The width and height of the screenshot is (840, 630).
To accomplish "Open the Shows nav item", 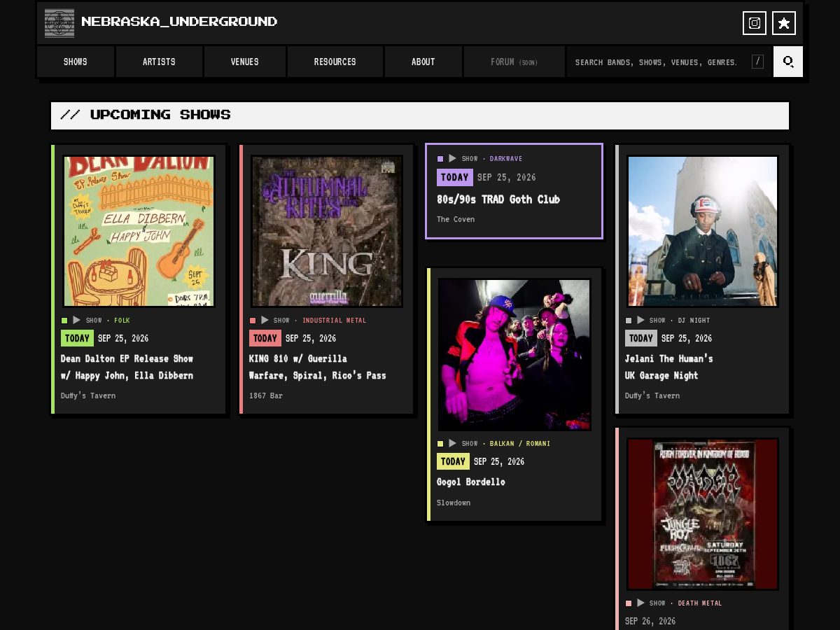I will click(76, 62).
